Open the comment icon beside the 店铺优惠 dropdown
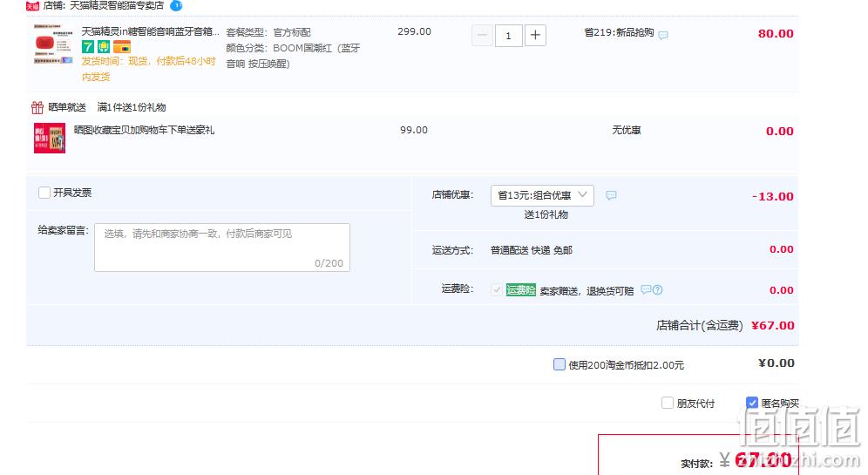Screen dimensions: 868x475 611,195
